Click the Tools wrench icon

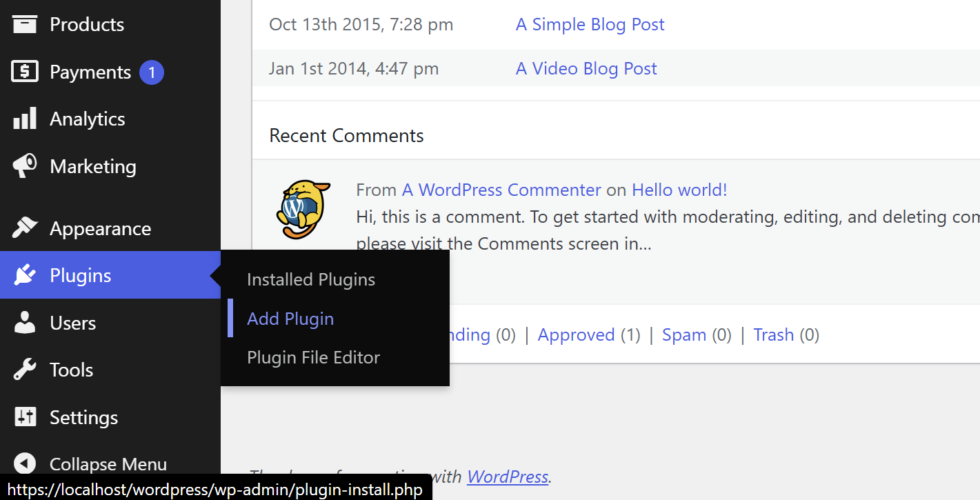[x=25, y=370]
